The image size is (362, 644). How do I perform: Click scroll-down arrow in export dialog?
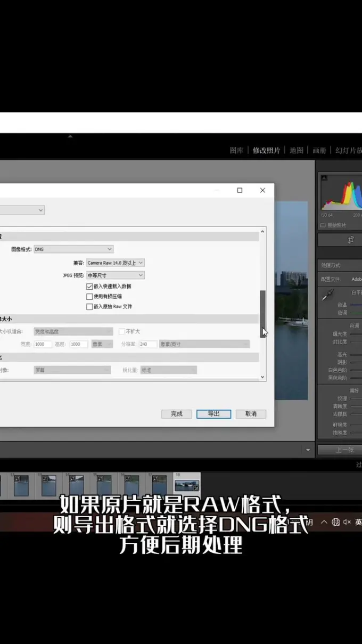[x=262, y=377]
